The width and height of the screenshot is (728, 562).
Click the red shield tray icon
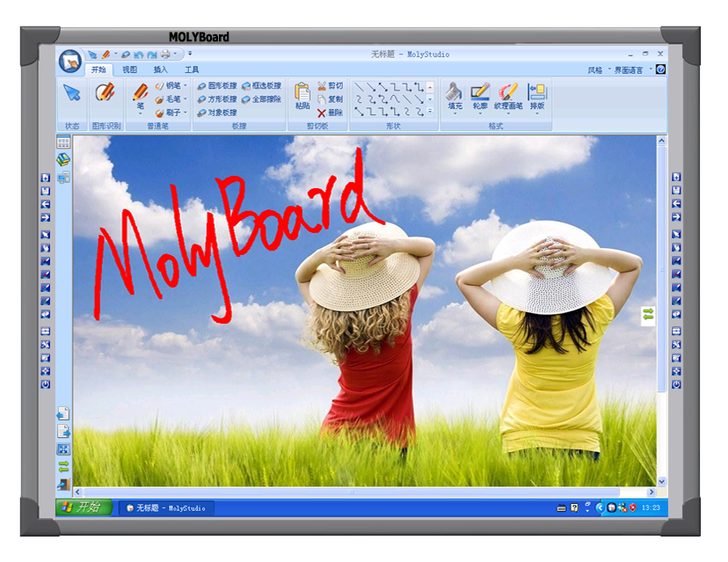click(632, 507)
